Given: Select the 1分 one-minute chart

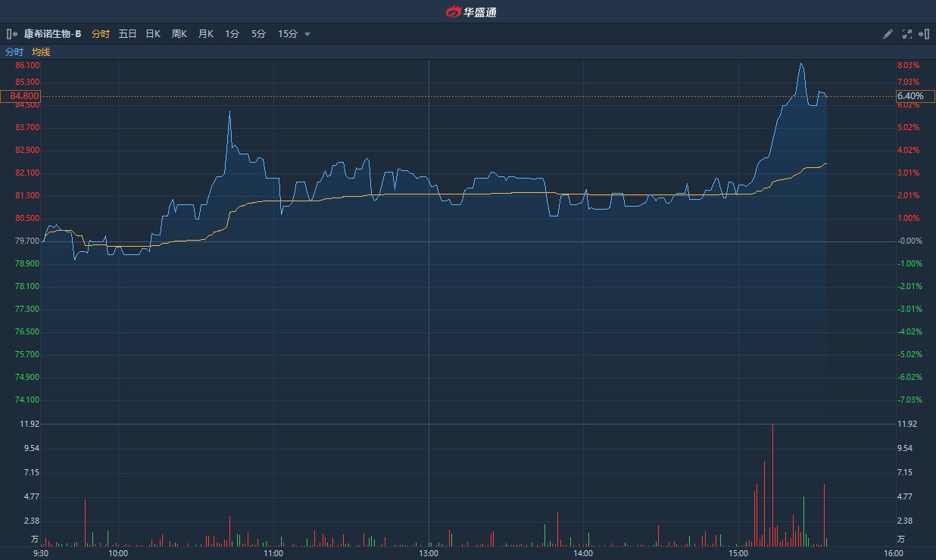Looking at the screenshot, I should coord(232,34).
